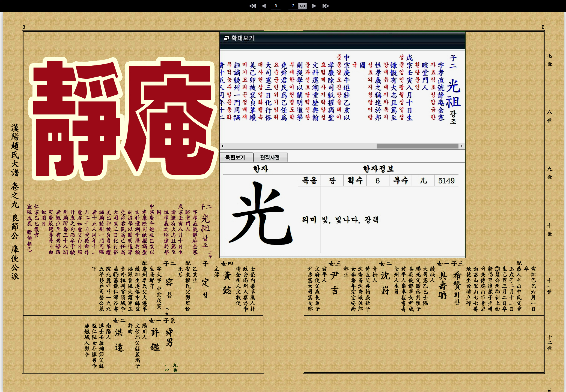Click the generation label 十一世
The image size is (566, 392).
click(x=550, y=286)
